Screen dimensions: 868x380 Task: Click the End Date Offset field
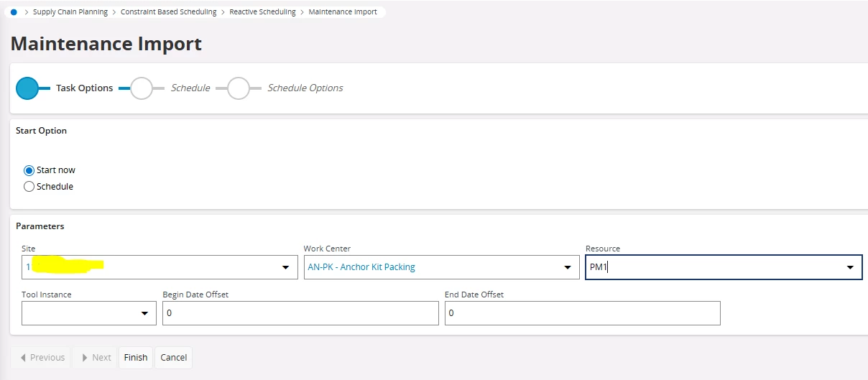click(x=582, y=313)
